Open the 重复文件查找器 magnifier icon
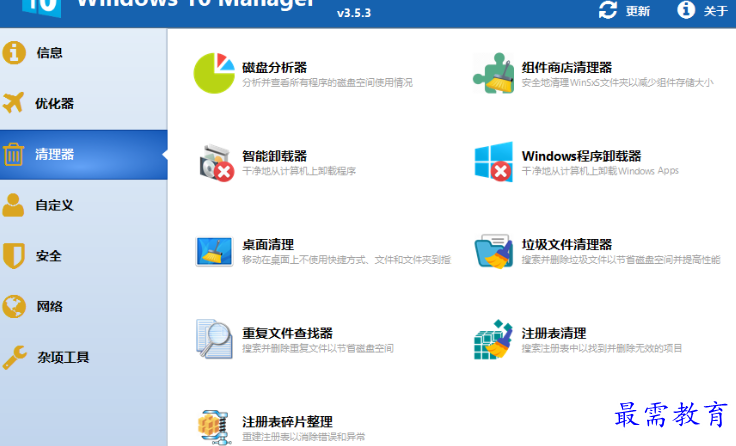 point(214,339)
